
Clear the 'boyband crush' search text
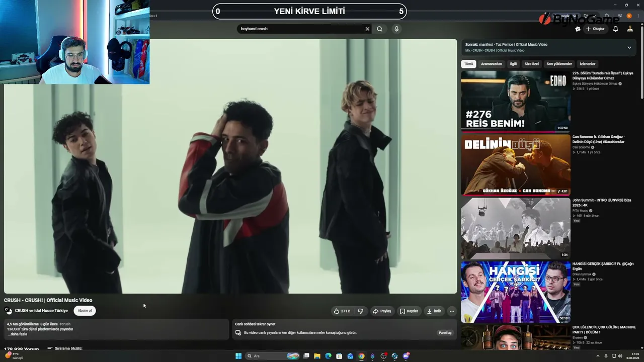point(367,29)
